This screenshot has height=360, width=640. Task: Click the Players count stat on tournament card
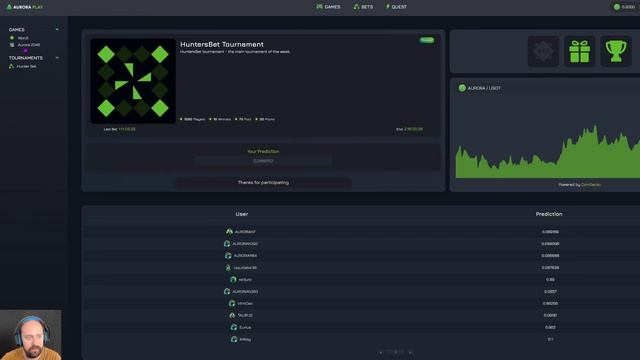coord(193,119)
